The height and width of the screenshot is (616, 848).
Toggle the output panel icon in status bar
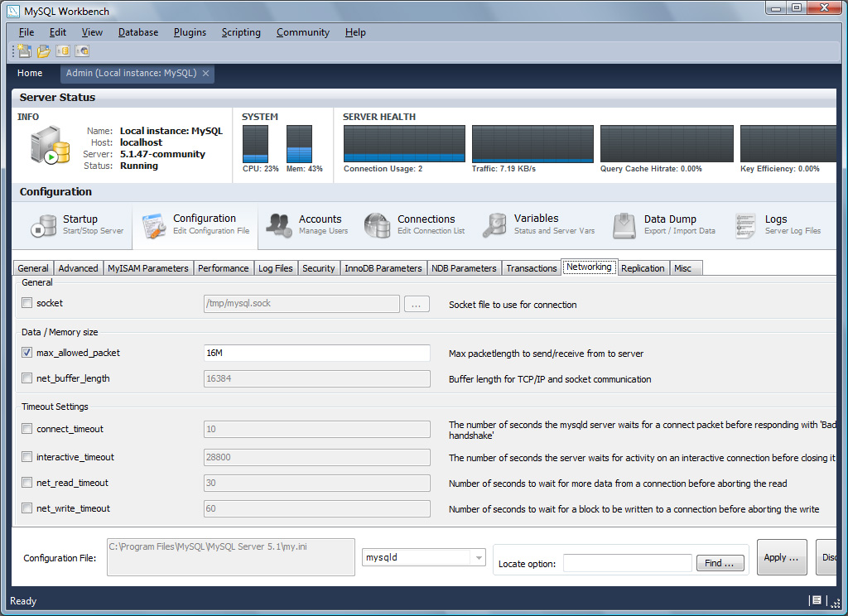[817, 599]
